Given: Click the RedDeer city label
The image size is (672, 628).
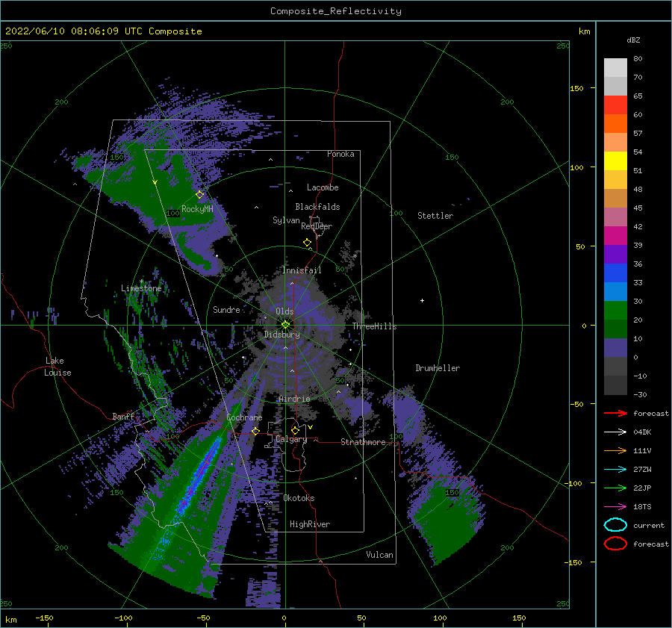Looking at the screenshot, I should coord(317,226).
